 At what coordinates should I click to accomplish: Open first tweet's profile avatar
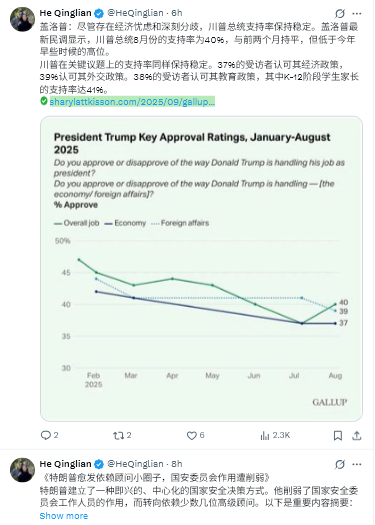[22, 19]
